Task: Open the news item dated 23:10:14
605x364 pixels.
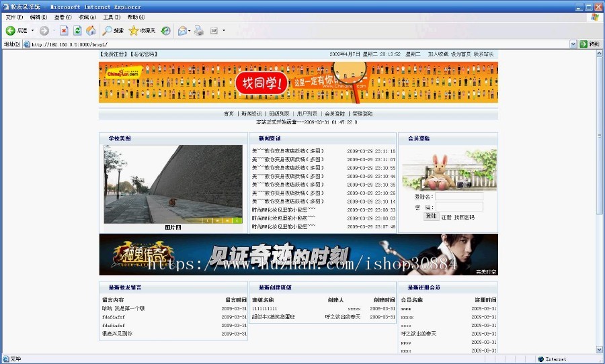Action: [x=288, y=201]
